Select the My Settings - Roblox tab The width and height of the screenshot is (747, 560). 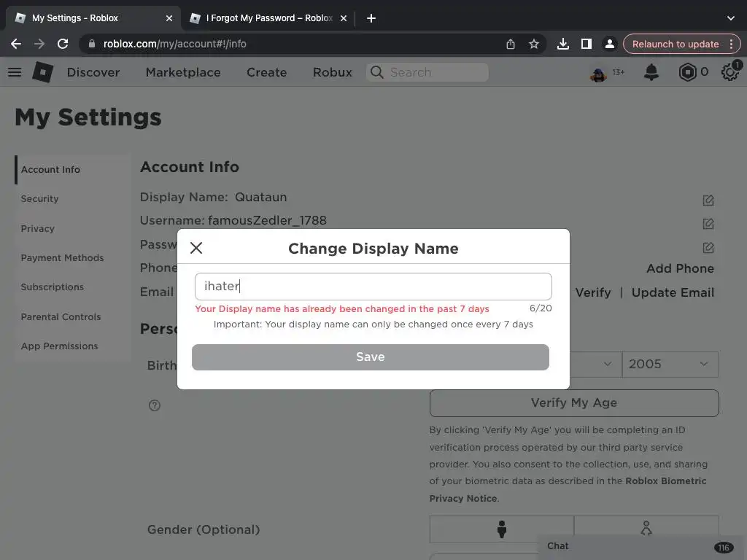tap(75, 18)
